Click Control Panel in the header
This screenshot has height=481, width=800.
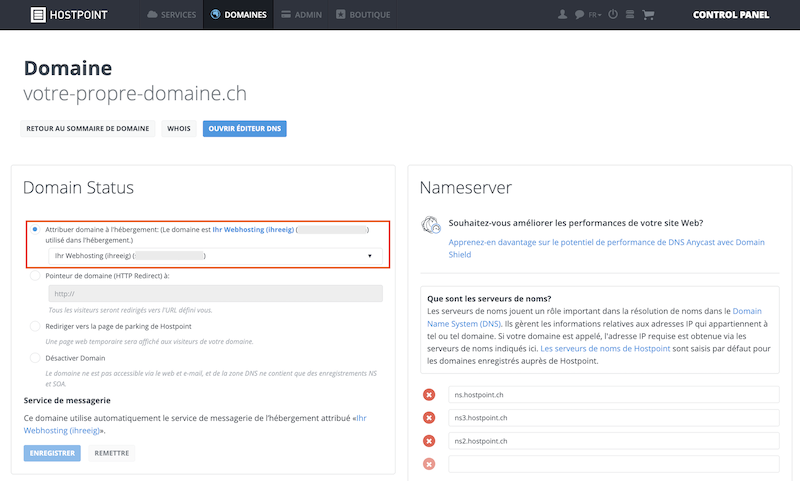[731, 15]
